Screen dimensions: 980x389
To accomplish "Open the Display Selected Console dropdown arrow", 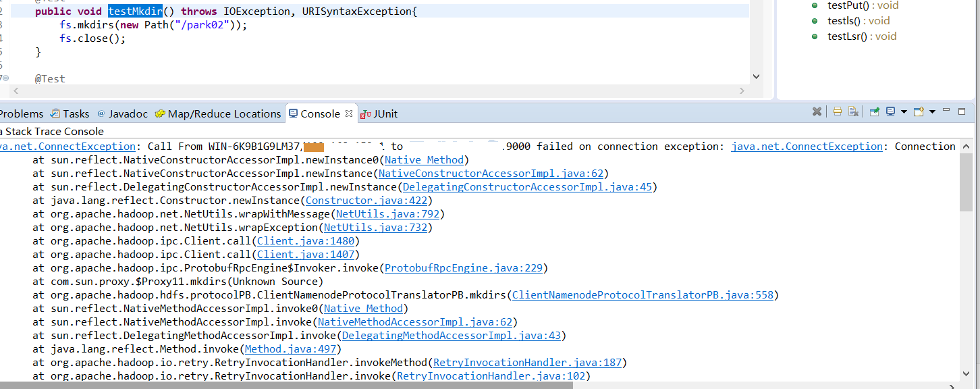I will click(x=904, y=112).
